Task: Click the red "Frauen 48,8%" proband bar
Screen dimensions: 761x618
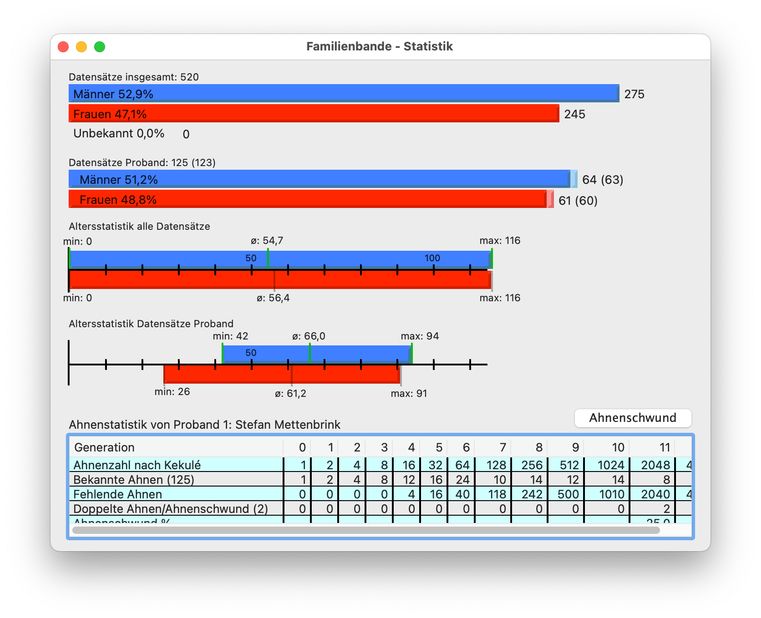Action: coord(308,200)
